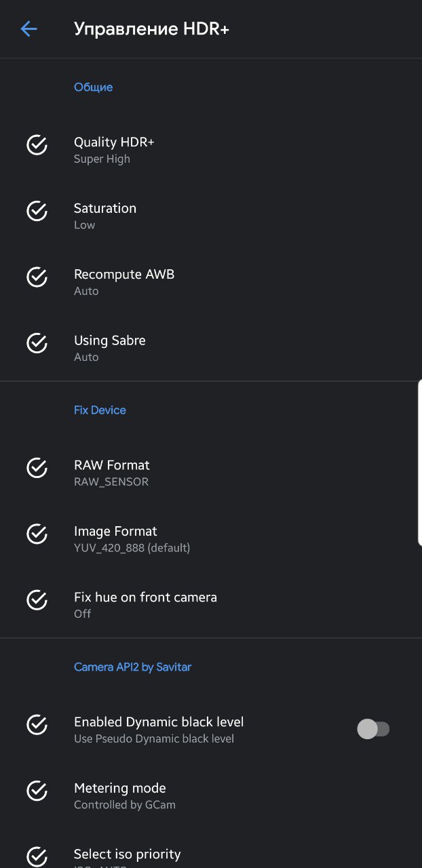Open Quality HDR+ Super High option list

pos(211,150)
